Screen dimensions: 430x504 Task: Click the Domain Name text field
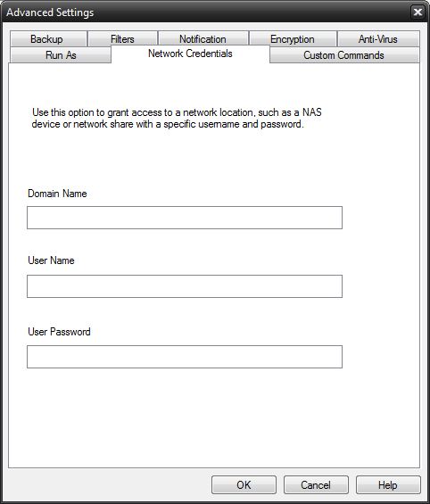(185, 218)
